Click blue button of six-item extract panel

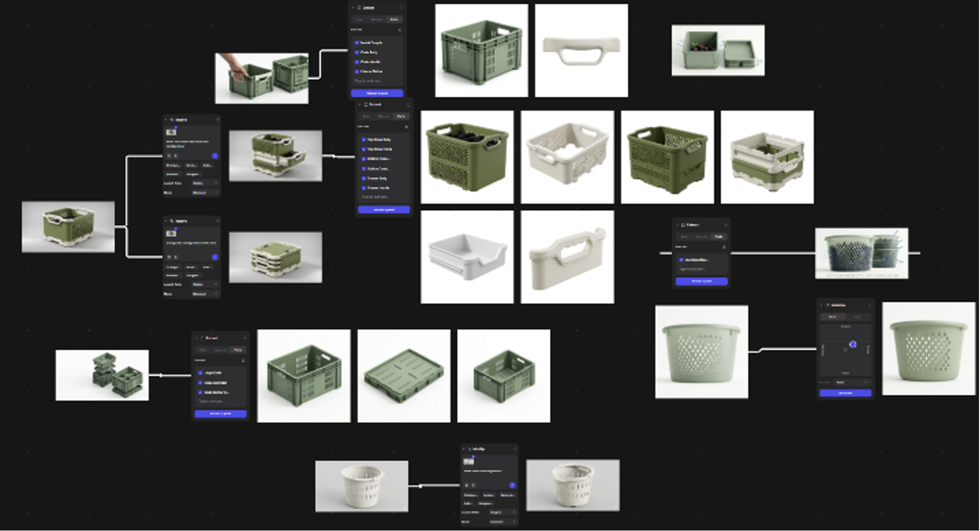click(x=384, y=209)
